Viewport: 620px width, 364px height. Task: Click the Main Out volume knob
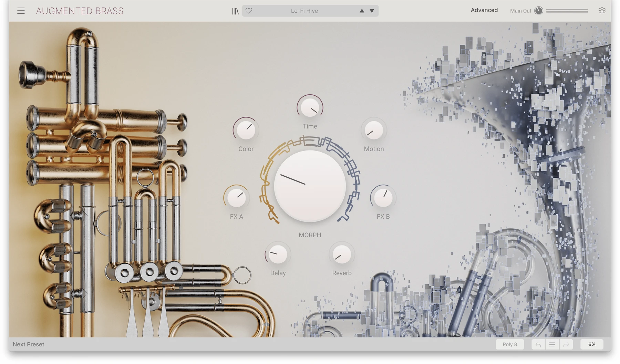(x=539, y=11)
